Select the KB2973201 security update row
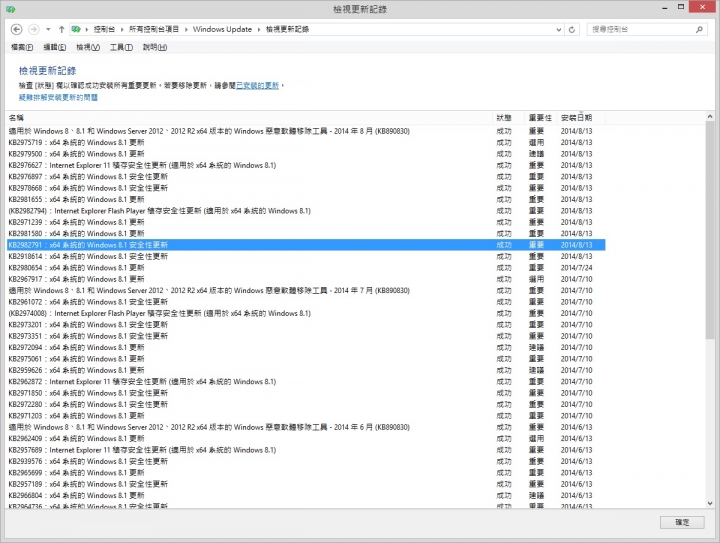 point(306,325)
